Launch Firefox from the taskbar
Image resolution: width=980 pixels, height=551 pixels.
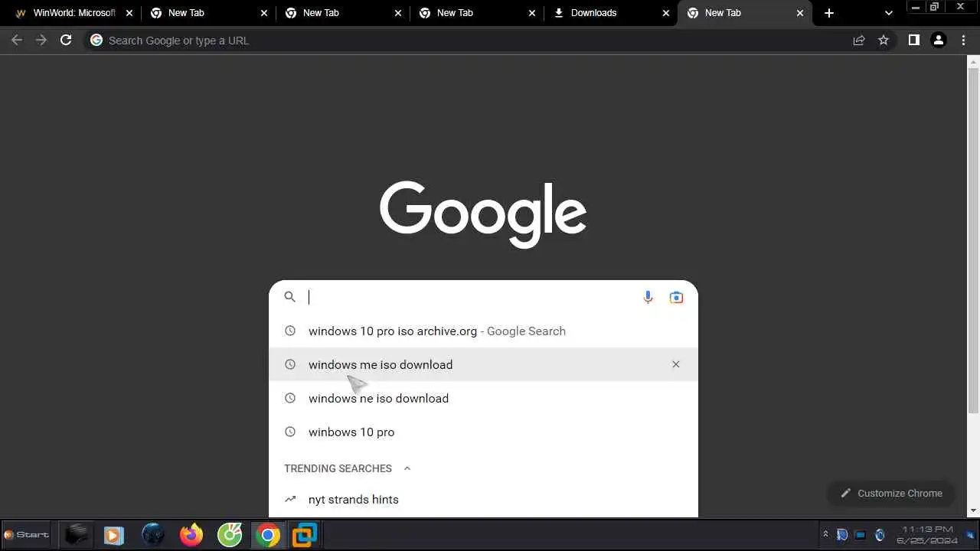(x=191, y=535)
